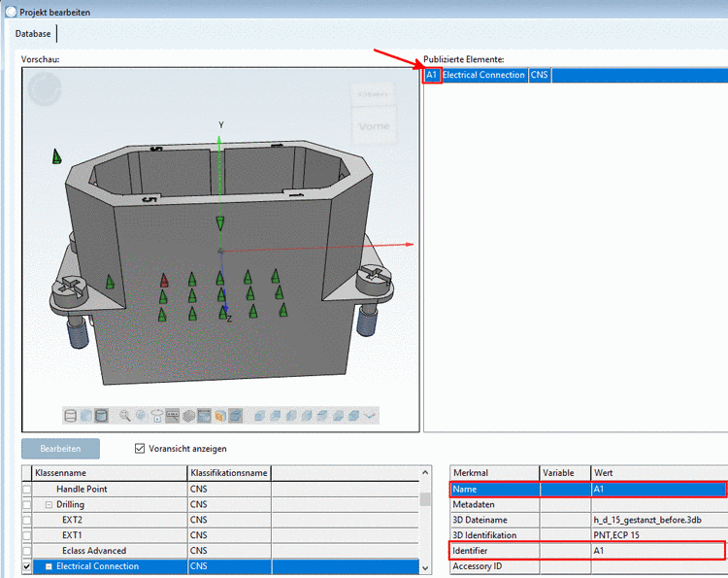Click class list scrollbar up arrow
The width and height of the screenshot is (728, 578).
(425, 472)
